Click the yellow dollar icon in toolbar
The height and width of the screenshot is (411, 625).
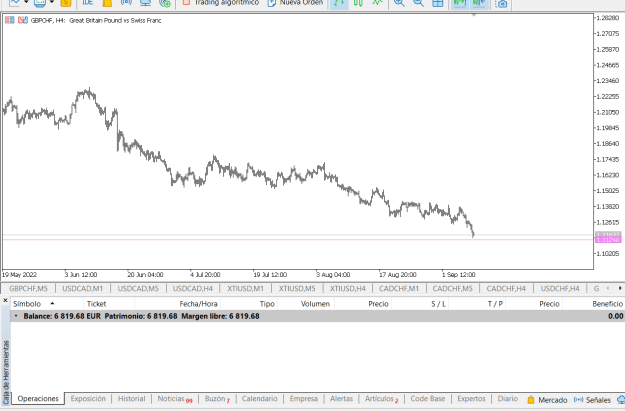[x=66, y=3]
